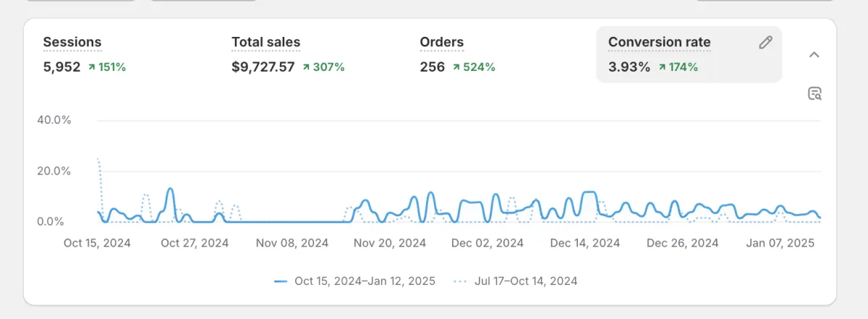Click the dotted line legend marker icon
Viewport: 868px width, 319px height.
[461, 281]
